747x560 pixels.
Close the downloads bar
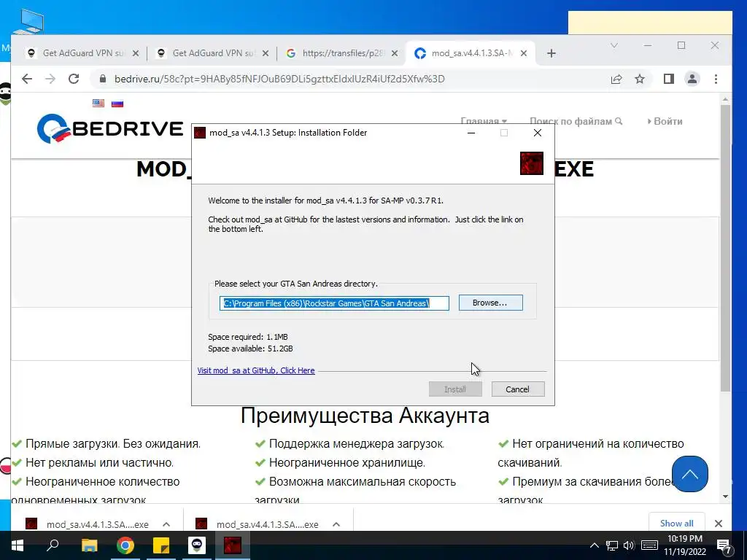point(719,524)
